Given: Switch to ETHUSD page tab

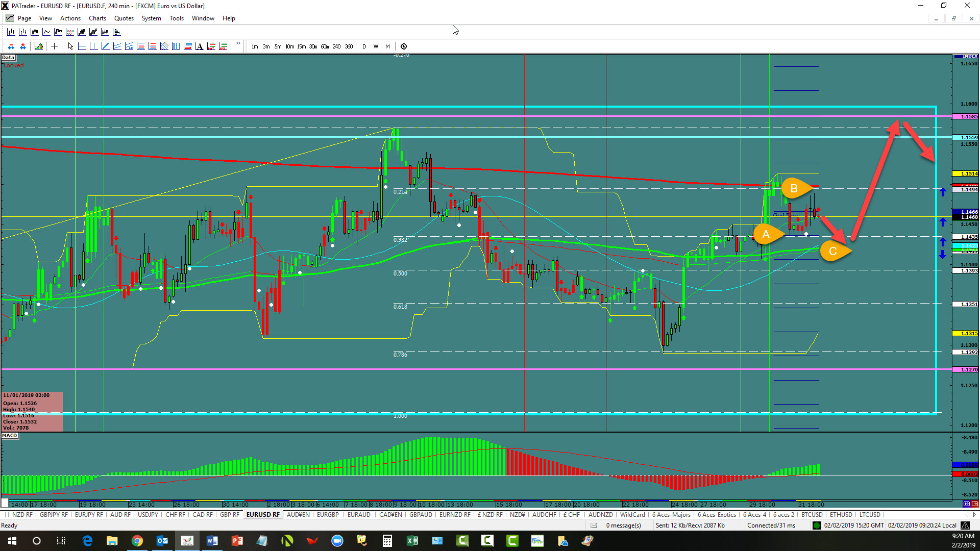Looking at the screenshot, I should pyautogui.click(x=841, y=514).
